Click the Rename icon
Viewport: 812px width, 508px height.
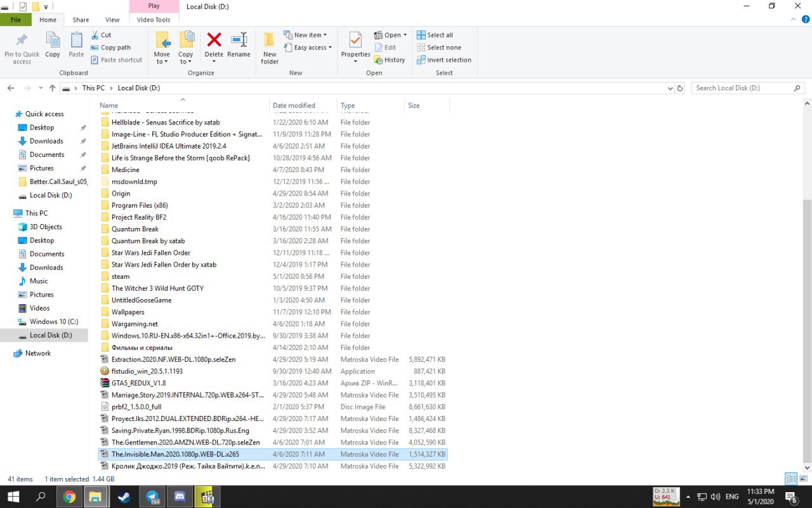239,40
